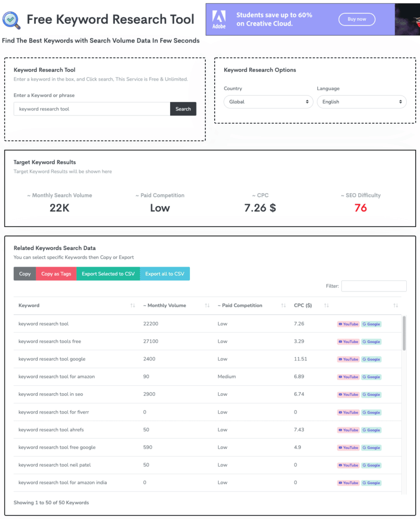Screen dimensions: 420x519
Task: Click the Copy button
Action: (25, 274)
